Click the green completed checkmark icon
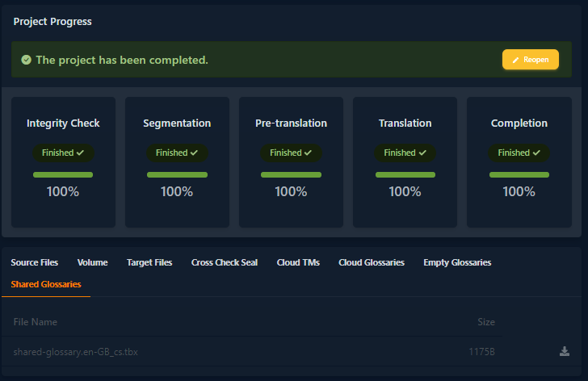This screenshot has height=381, width=588. tap(26, 61)
